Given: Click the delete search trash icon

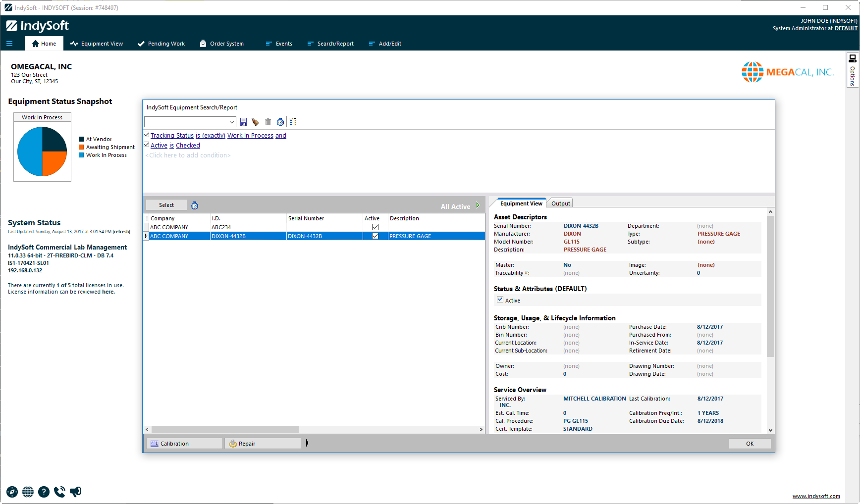Looking at the screenshot, I should coord(268,122).
